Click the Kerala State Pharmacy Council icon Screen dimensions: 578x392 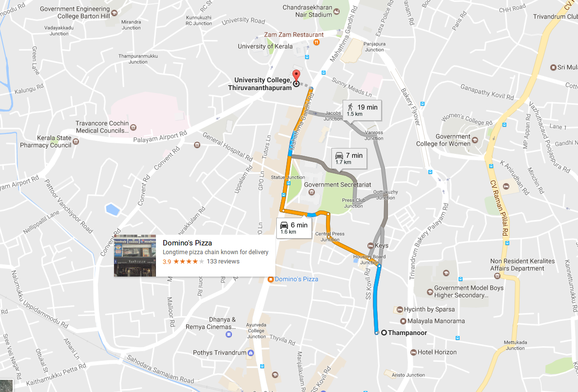pyautogui.click(x=76, y=142)
